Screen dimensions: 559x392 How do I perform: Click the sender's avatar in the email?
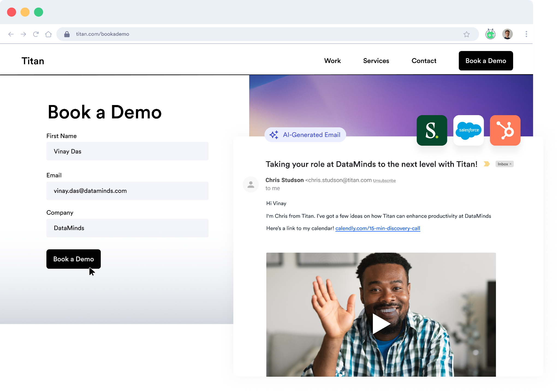point(251,184)
